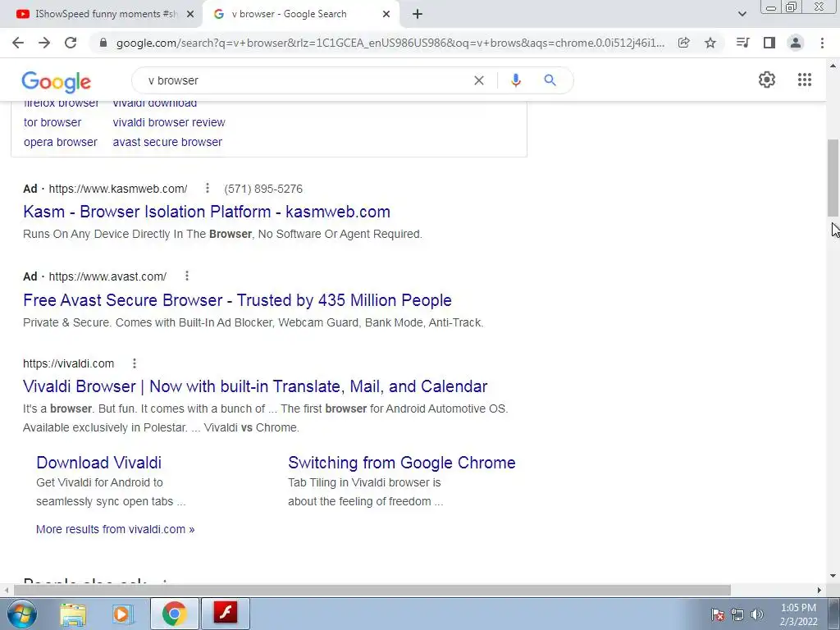Open Kasm Browser Isolation Platform ad
Viewport: 840px width, 630px height.
click(x=207, y=212)
